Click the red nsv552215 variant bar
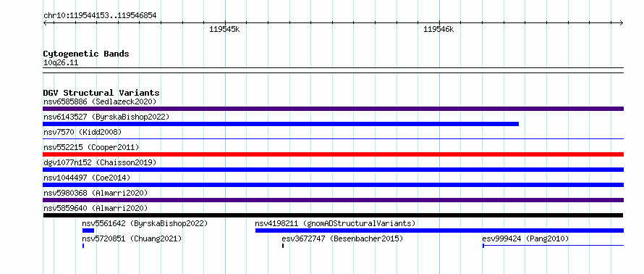The width and height of the screenshot is (644, 274). tap(333, 154)
